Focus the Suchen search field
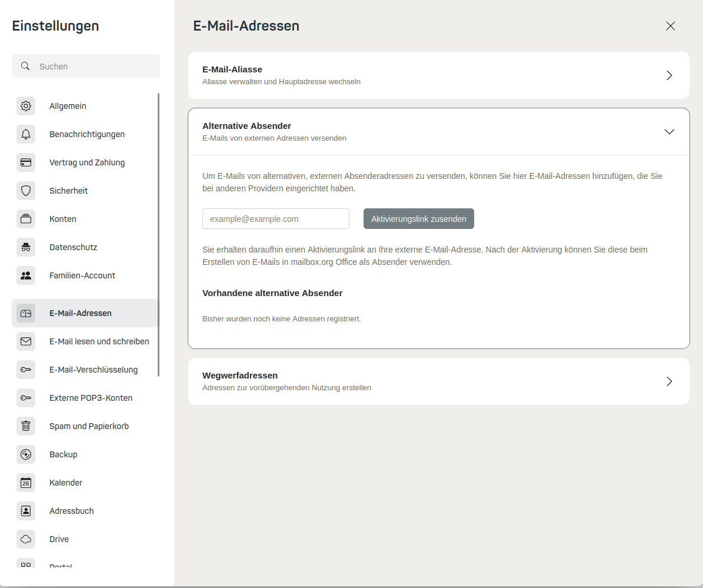Viewport: 703px width, 588px height. click(86, 67)
